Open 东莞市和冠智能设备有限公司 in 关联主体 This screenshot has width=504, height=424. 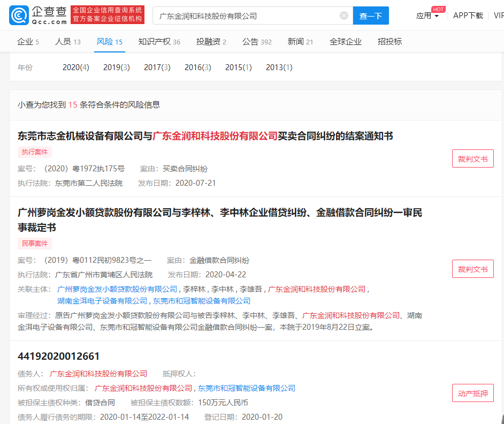(x=202, y=301)
